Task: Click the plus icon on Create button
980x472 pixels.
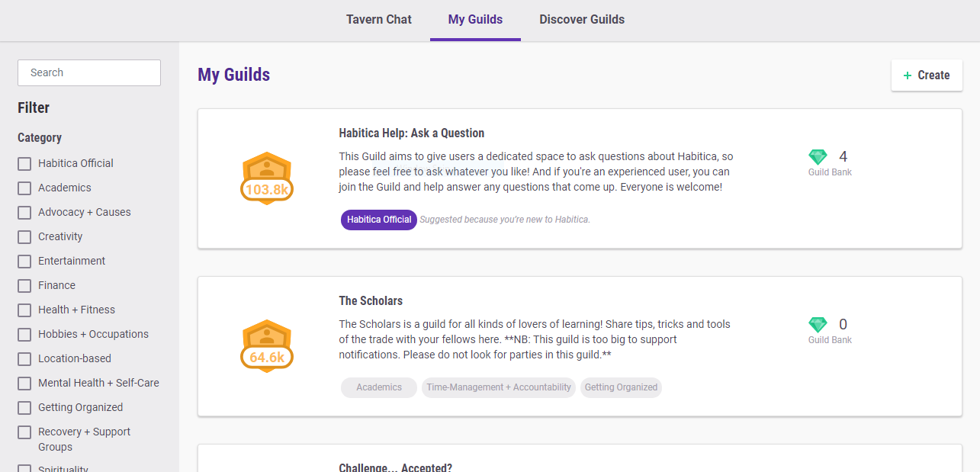Action: click(x=908, y=75)
